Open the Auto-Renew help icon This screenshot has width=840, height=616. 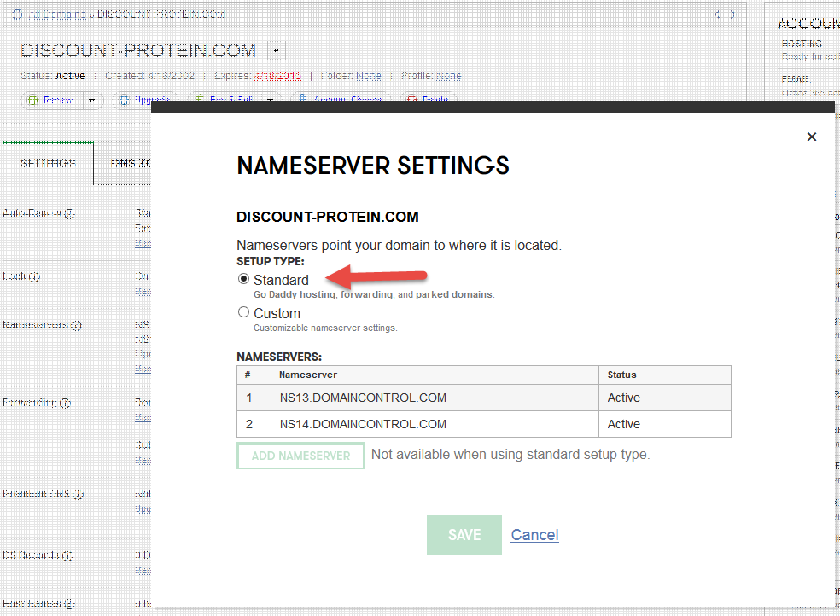pos(69,213)
